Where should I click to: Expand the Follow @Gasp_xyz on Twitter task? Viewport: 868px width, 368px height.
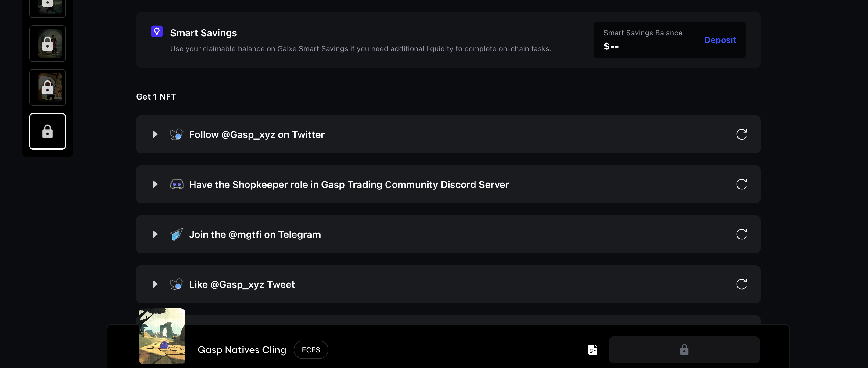(x=155, y=134)
